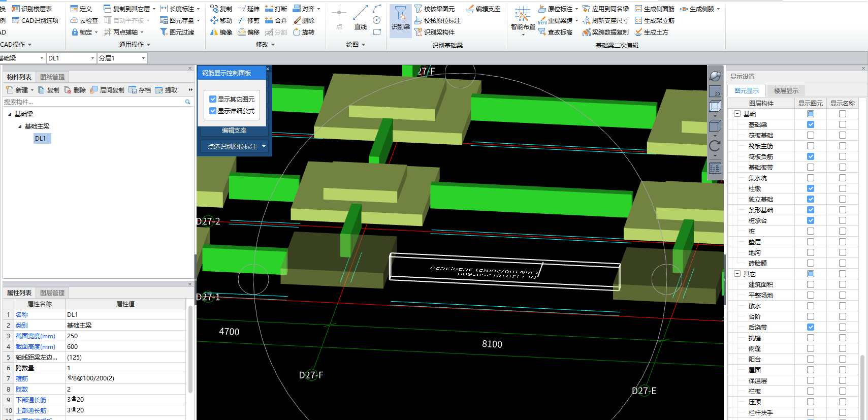Click 生成土方 generate earthwork

652,32
